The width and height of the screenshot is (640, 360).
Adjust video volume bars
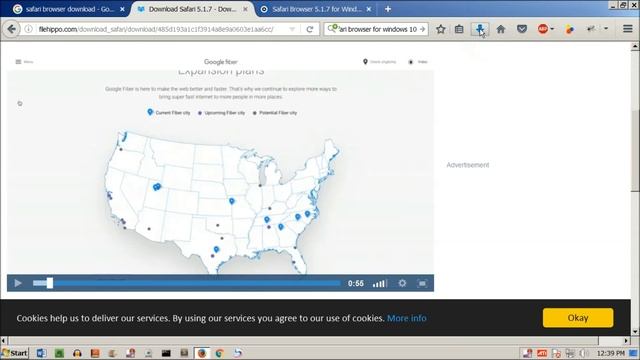coord(379,283)
